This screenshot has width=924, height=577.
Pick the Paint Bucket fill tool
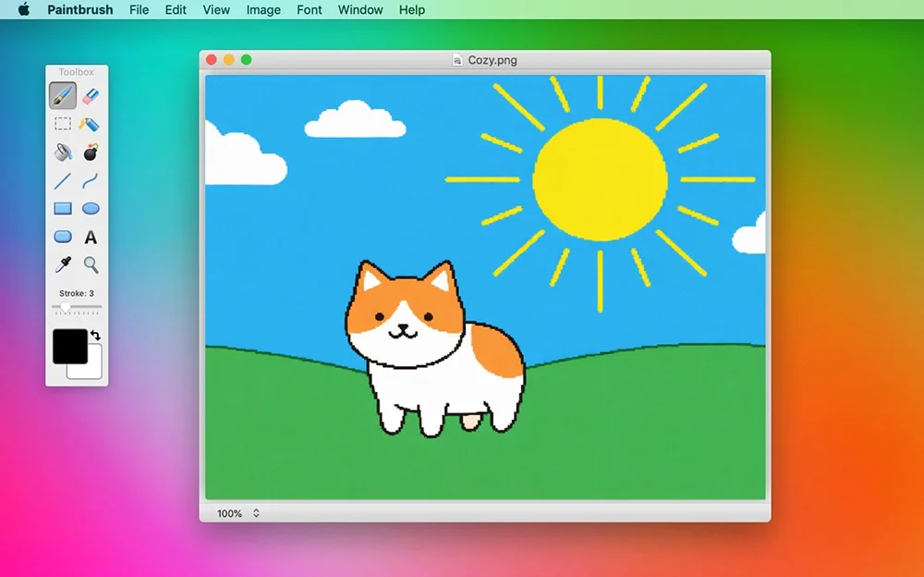tap(63, 153)
